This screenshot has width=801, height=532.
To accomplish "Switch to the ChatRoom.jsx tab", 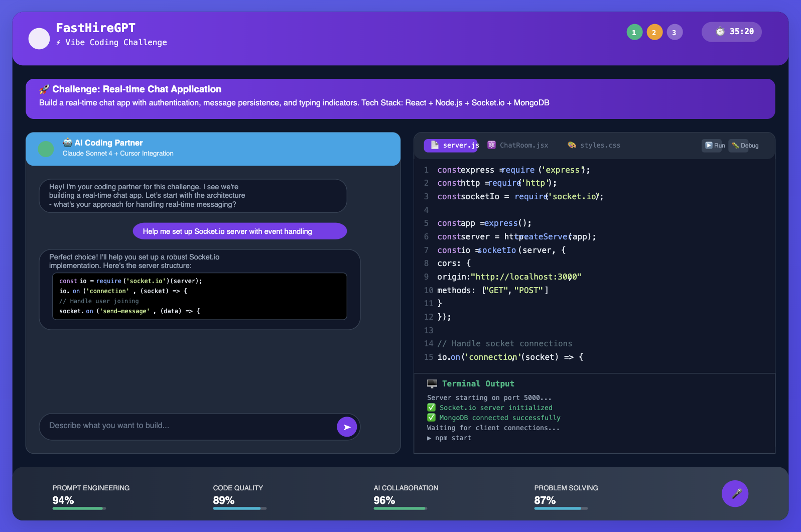I will click(x=518, y=145).
